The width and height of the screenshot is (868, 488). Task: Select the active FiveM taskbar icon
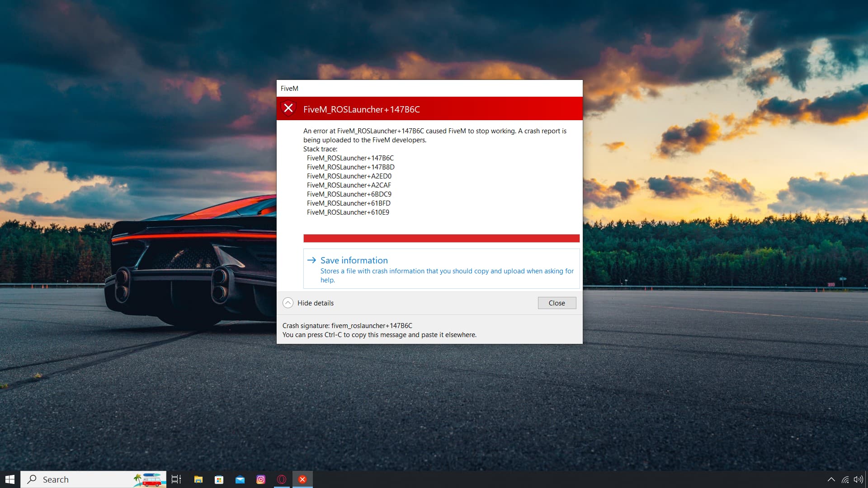302,479
